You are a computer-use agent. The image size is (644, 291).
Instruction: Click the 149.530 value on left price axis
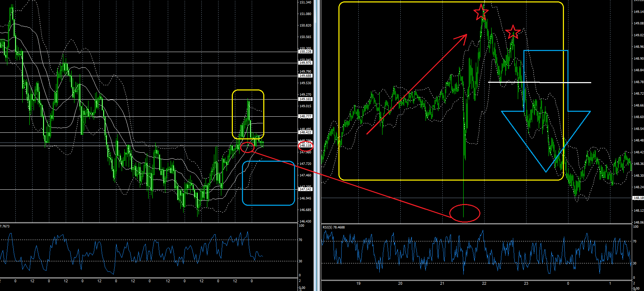[x=305, y=83]
